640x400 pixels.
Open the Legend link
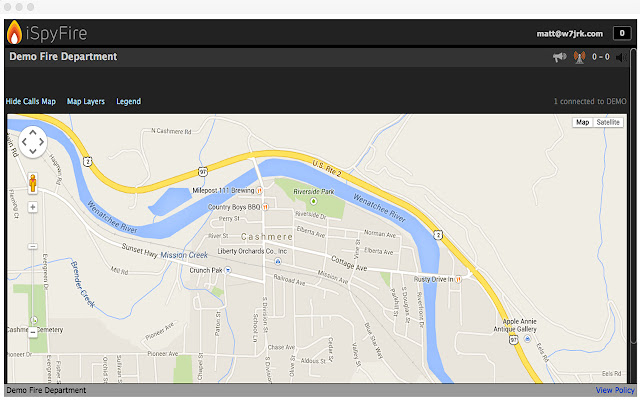point(129,101)
